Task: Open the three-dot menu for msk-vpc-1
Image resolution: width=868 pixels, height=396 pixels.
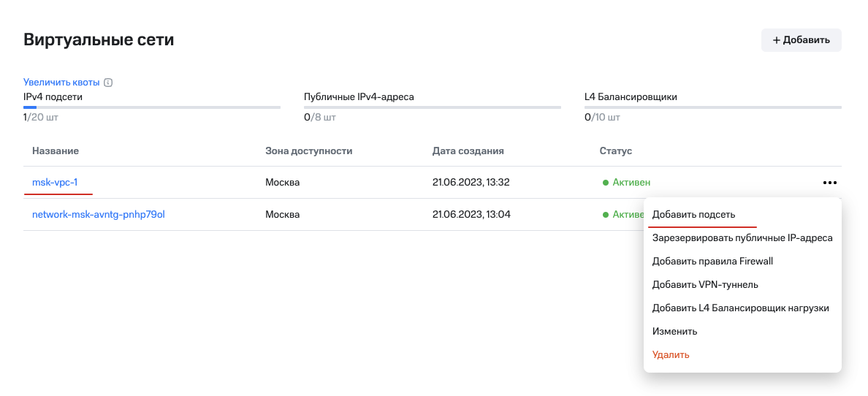Action: (829, 183)
